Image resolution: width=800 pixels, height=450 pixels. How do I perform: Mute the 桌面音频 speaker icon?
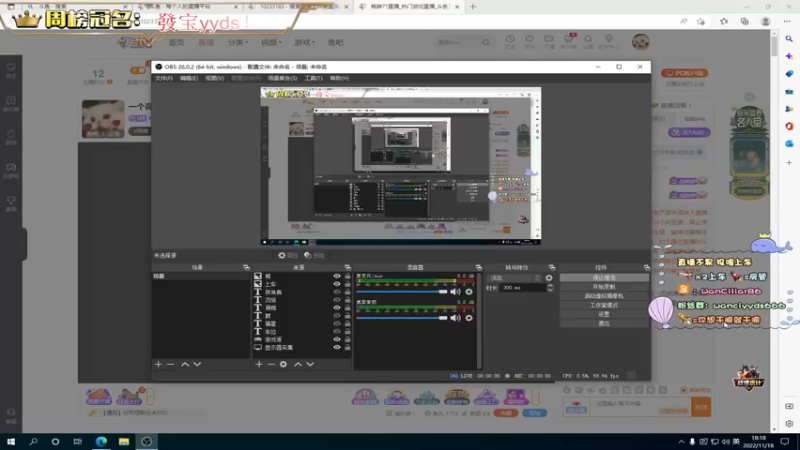coord(455,318)
